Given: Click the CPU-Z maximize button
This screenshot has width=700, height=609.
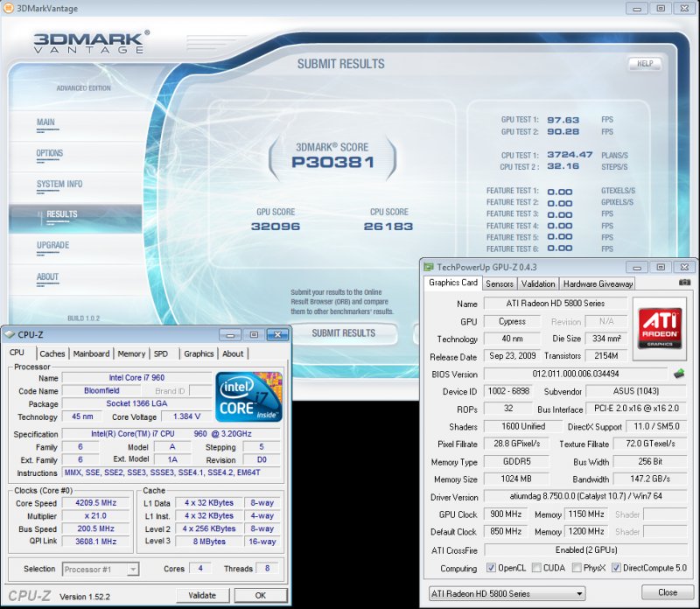Looking at the screenshot, I should point(254,335).
